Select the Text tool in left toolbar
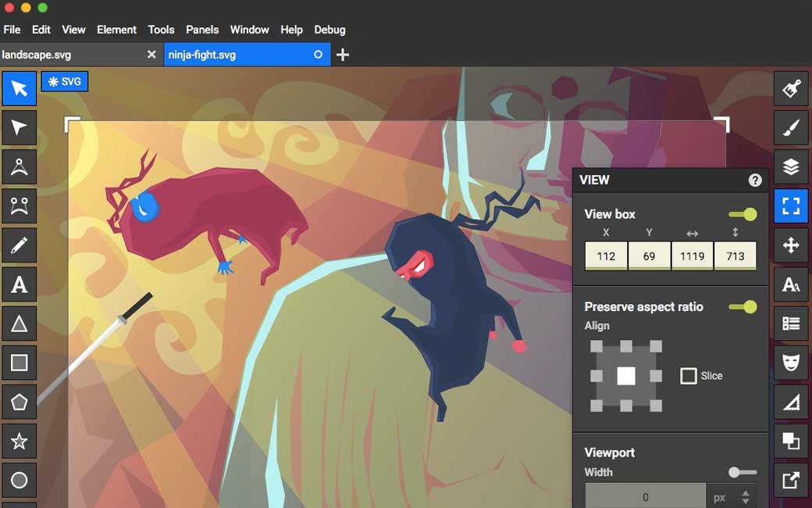Screen dimensions: 812x508 point(19,284)
